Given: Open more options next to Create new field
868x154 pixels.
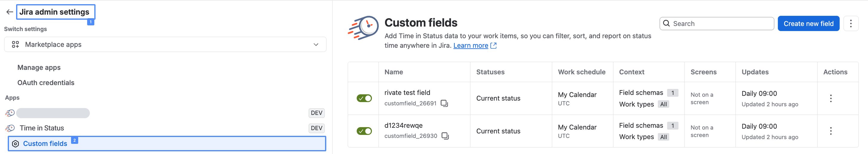Looking at the screenshot, I should tap(851, 24).
